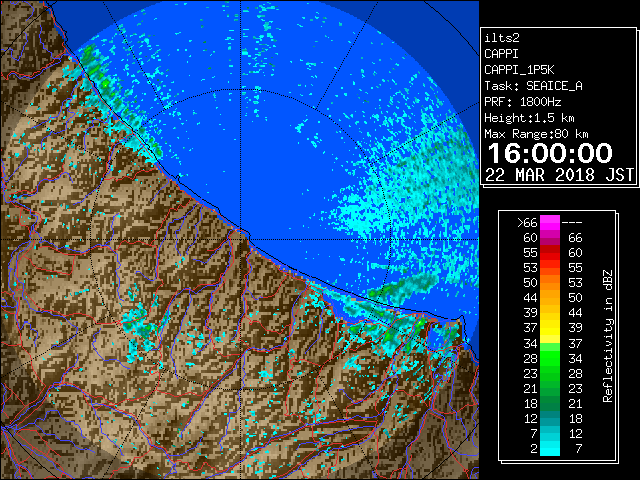Pick the red band of the reflectivity scale

550,253
